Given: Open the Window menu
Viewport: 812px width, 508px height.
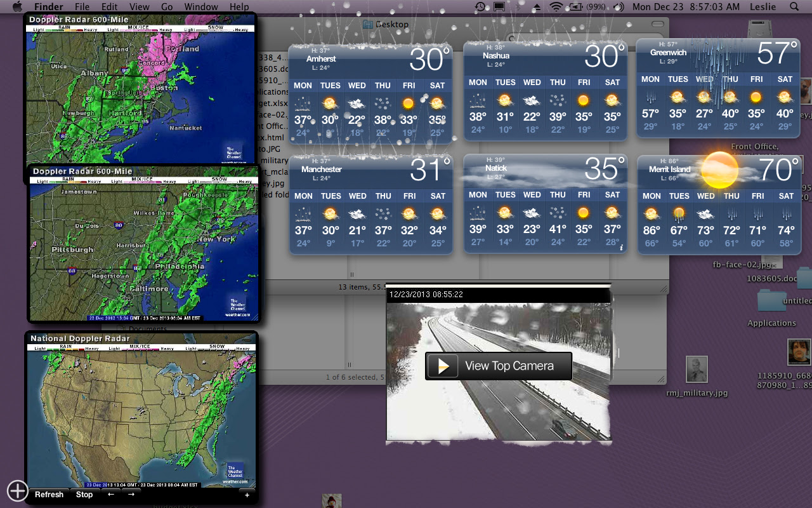Looking at the screenshot, I should pos(201,7).
